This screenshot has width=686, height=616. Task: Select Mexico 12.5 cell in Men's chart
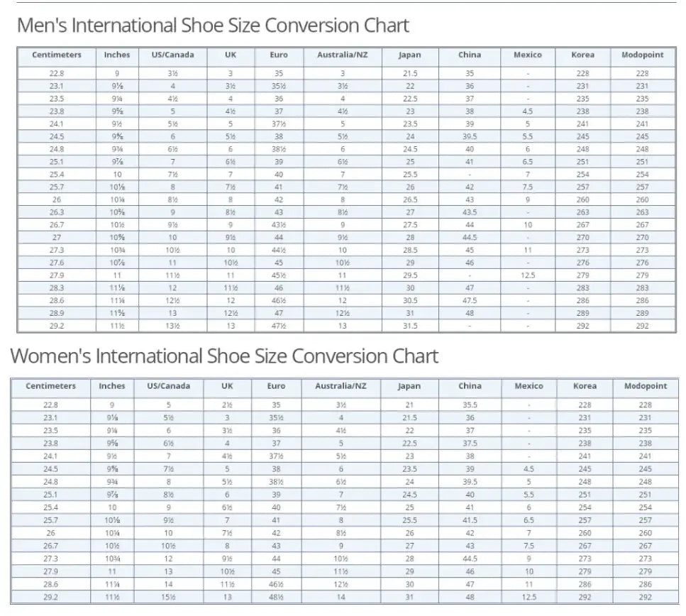(x=528, y=276)
